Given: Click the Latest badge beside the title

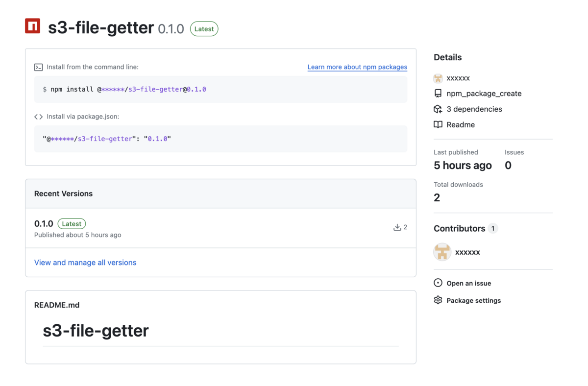Looking at the screenshot, I should (204, 29).
